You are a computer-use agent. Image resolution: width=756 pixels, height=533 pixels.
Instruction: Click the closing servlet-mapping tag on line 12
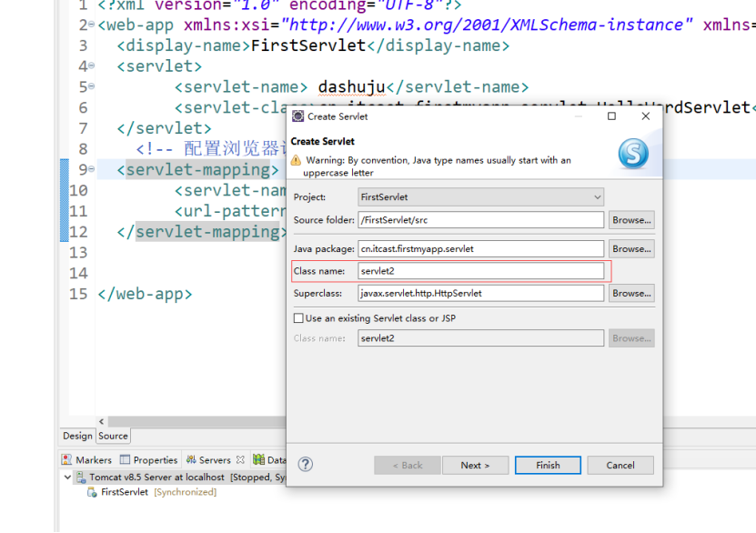tap(203, 232)
